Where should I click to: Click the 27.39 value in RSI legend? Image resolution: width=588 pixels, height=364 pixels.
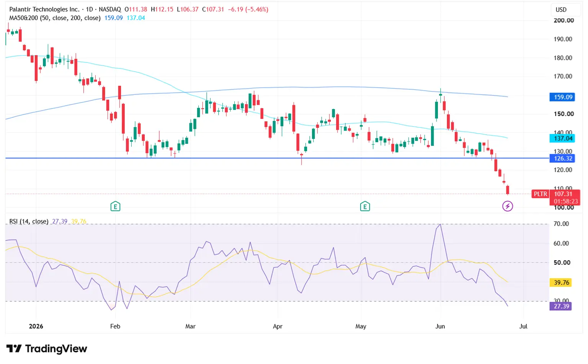pyautogui.click(x=60, y=221)
